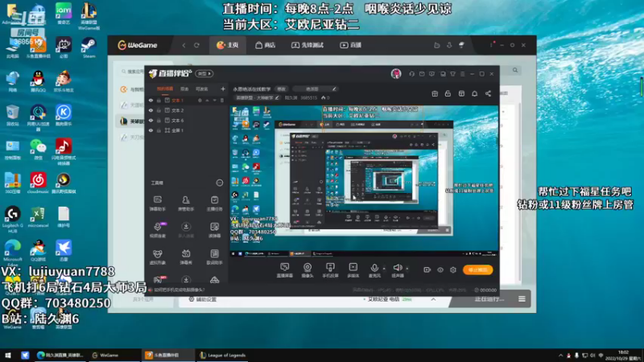Click WeGame refresh icon
The height and width of the screenshot is (362, 644).
click(196, 45)
